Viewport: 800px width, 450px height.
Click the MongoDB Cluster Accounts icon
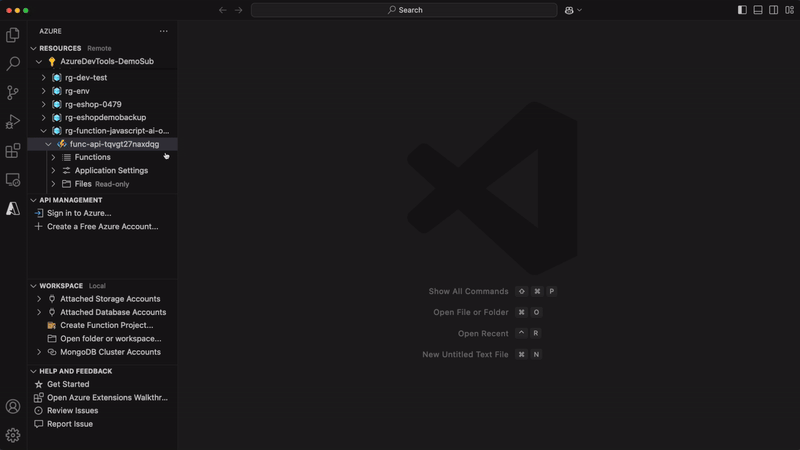pyautogui.click(x=52, y=352)
